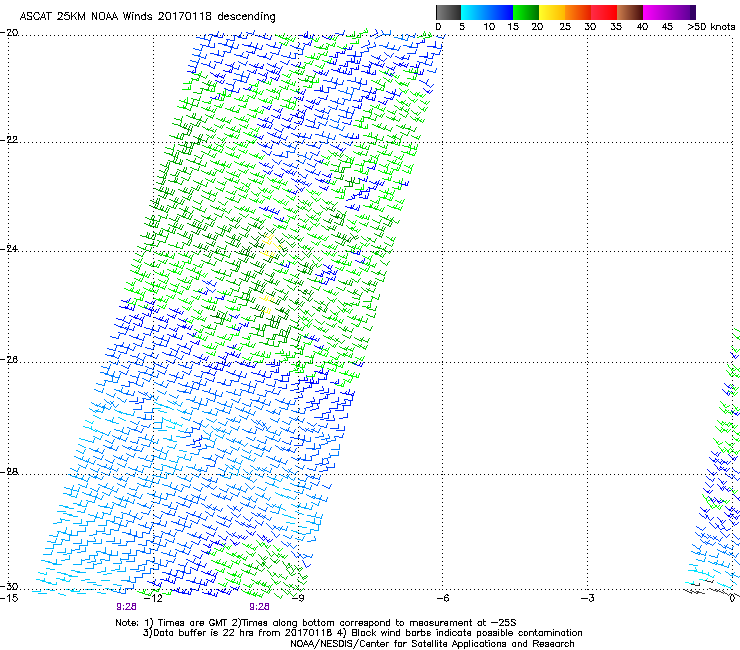Click the '9:28' time label left of -9
Screen dimensions: 740x650
point(260,607)
